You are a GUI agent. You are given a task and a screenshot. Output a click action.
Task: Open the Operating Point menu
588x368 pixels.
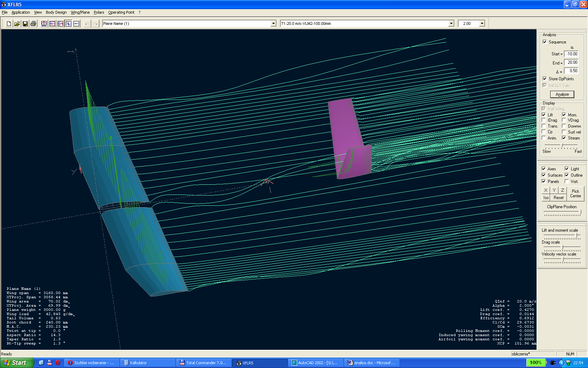click(x=121, y=12)
